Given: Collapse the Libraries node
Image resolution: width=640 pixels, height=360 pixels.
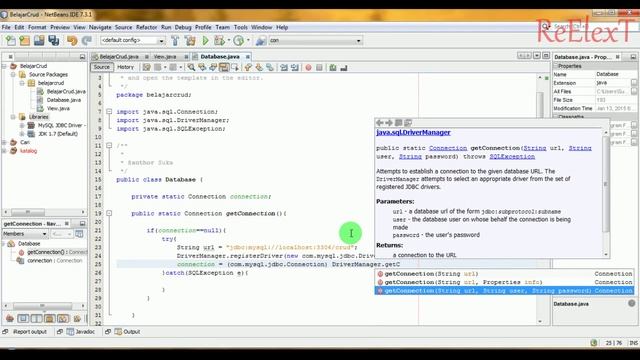Looking at the screenshot, I should [13, 117].
